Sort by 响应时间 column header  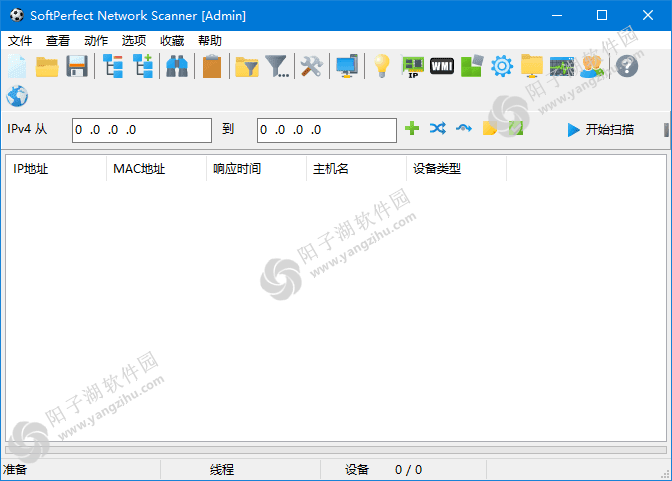pyautogui.click(x=256, y=169)
